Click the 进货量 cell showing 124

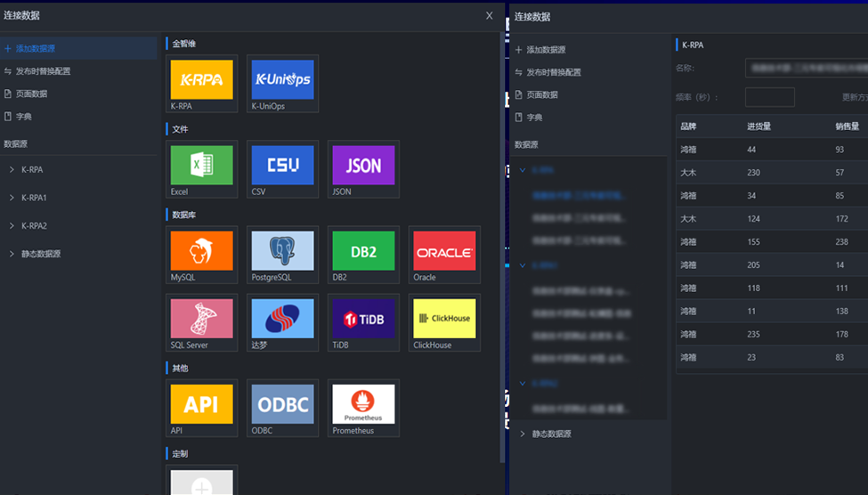coord(753,219)
